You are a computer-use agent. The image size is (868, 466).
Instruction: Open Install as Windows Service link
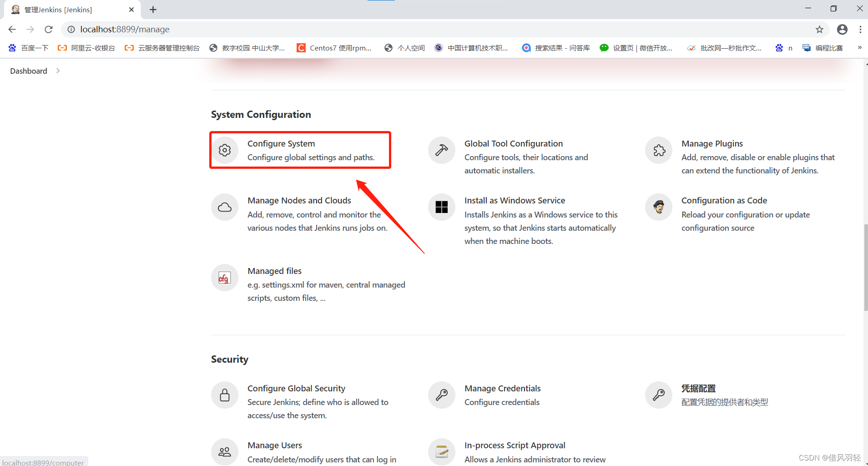tap(515, 201)
